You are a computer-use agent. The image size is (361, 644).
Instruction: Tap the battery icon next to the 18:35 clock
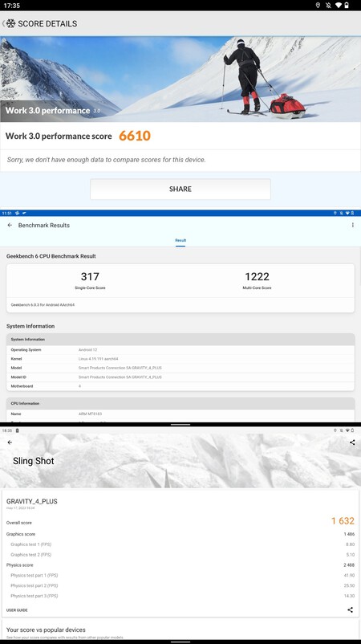pos(17,430)
